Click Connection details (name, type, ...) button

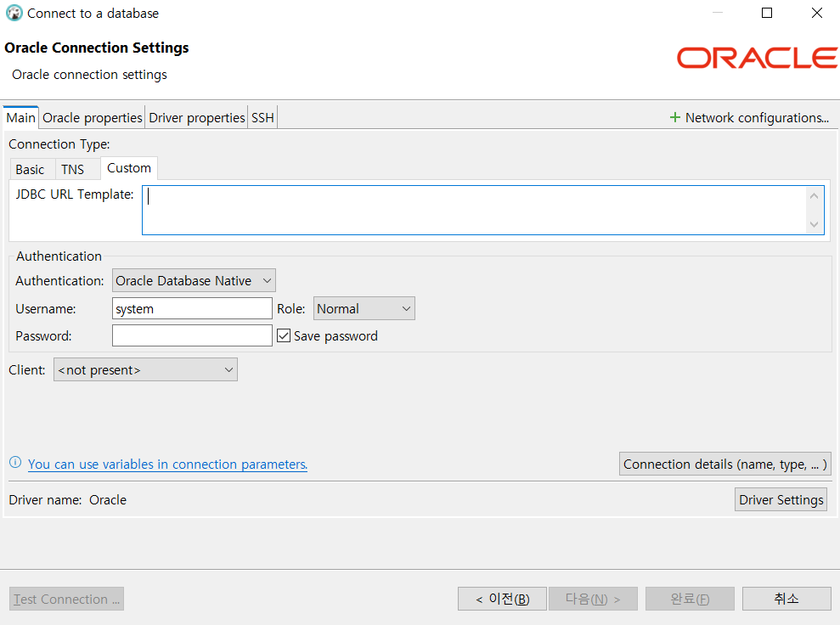click(x=724, y=464)
